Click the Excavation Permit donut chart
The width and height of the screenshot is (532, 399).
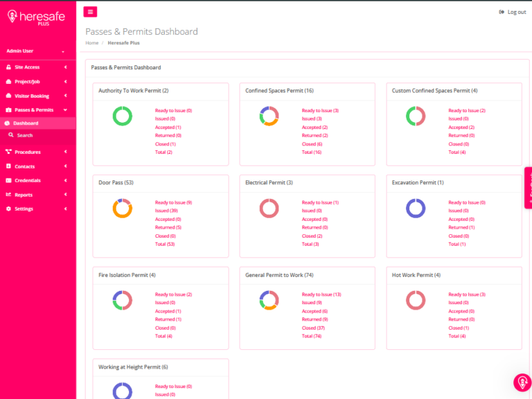click(416, 208)
